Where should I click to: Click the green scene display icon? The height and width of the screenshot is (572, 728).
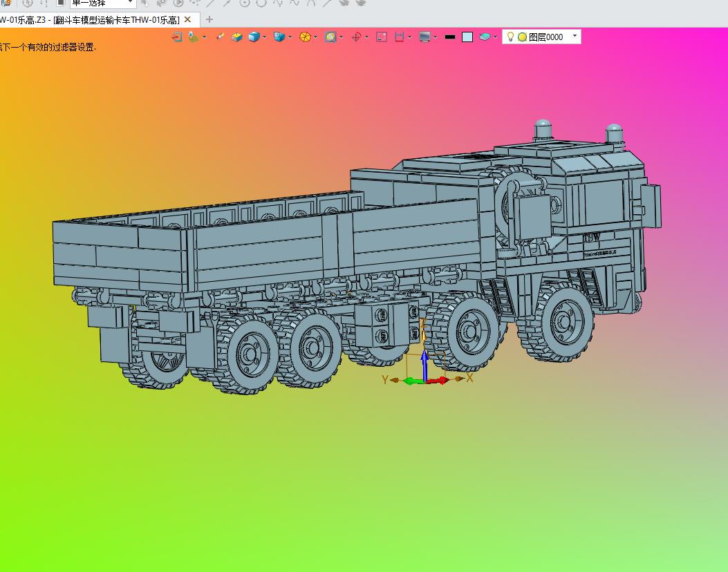coord(193,37)
